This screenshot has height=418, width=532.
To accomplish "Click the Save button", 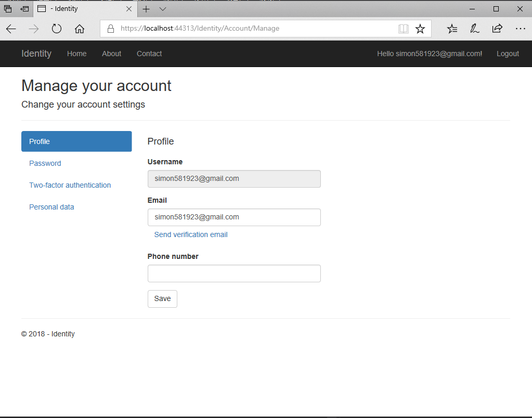I will point(162,299).
